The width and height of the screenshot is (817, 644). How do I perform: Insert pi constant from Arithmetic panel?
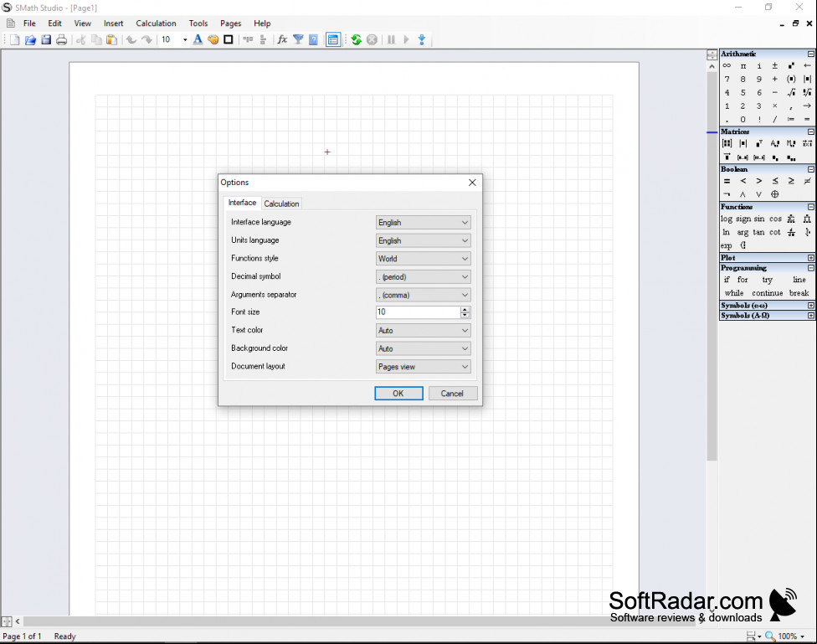click(743, 65)
